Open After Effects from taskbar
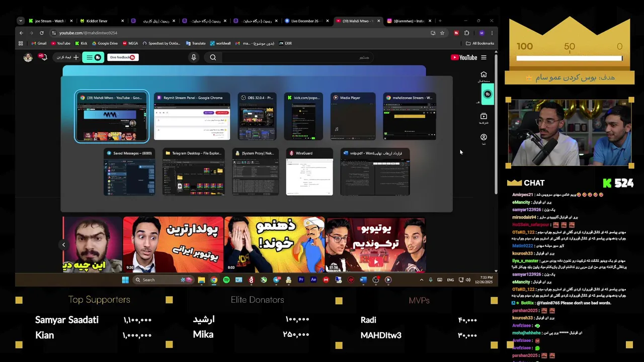 pos(313,280)
